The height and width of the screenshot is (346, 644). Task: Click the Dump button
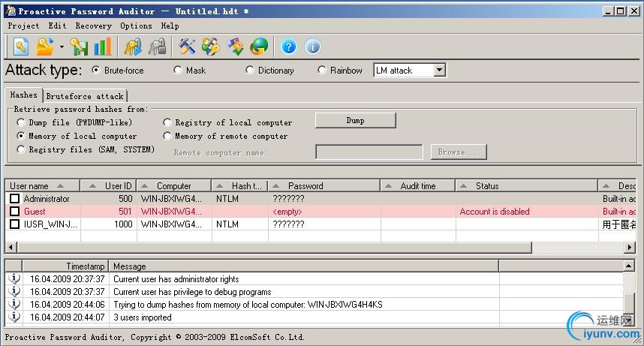pos(355,120)
